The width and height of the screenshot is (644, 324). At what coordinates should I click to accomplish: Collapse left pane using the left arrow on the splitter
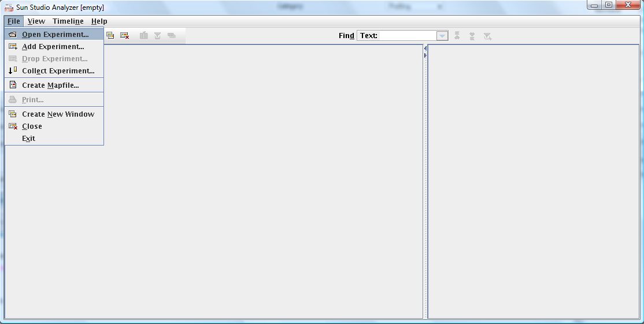425,49
